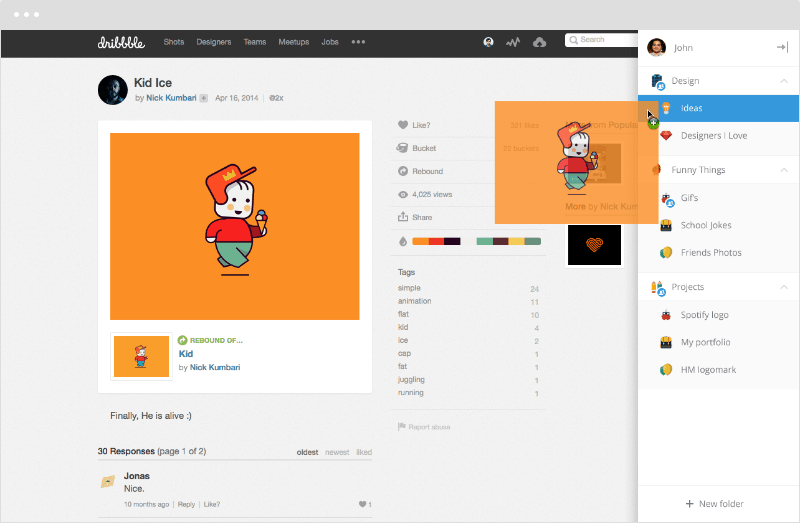Click the Gif's folder icon

(x=667, y=198)
